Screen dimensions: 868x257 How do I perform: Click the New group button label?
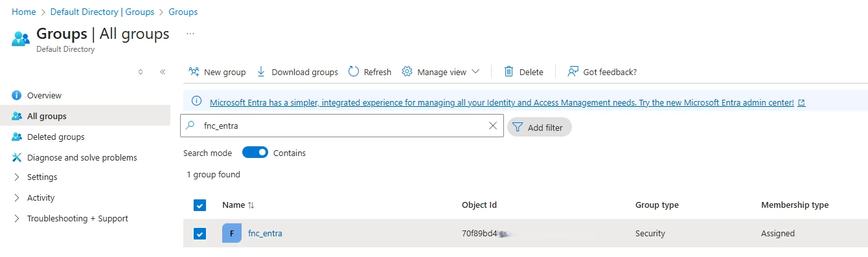[x=225, y=72]
